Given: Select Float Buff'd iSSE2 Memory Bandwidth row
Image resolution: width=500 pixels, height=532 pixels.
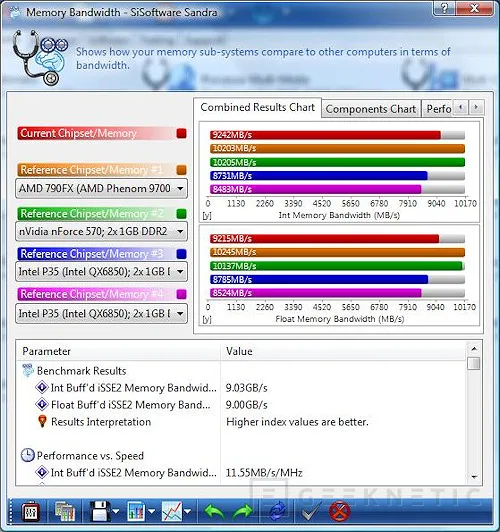Looking at the screenshot, I should tap(241, 405).
